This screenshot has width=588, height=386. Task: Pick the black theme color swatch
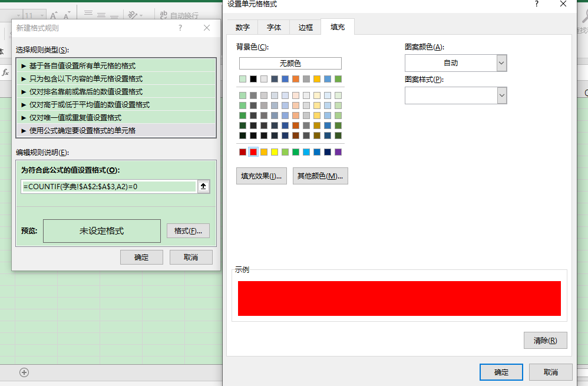pyautogui.click(x=253, y=79)
